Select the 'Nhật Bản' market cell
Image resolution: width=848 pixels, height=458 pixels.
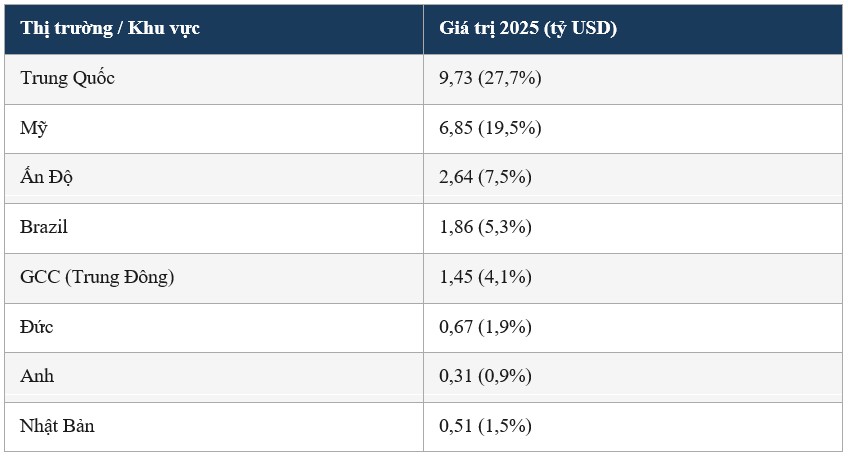pos(57,426)
